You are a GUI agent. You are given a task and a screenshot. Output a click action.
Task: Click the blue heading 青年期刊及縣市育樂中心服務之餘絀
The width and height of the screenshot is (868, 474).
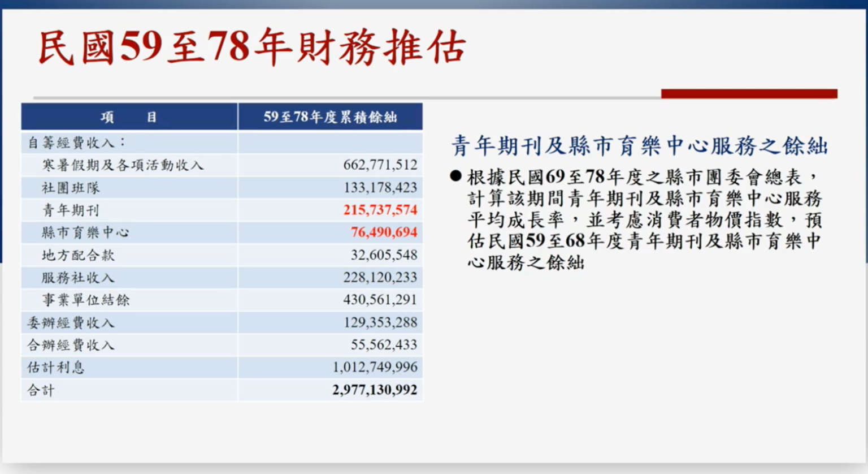pos(639,146)
